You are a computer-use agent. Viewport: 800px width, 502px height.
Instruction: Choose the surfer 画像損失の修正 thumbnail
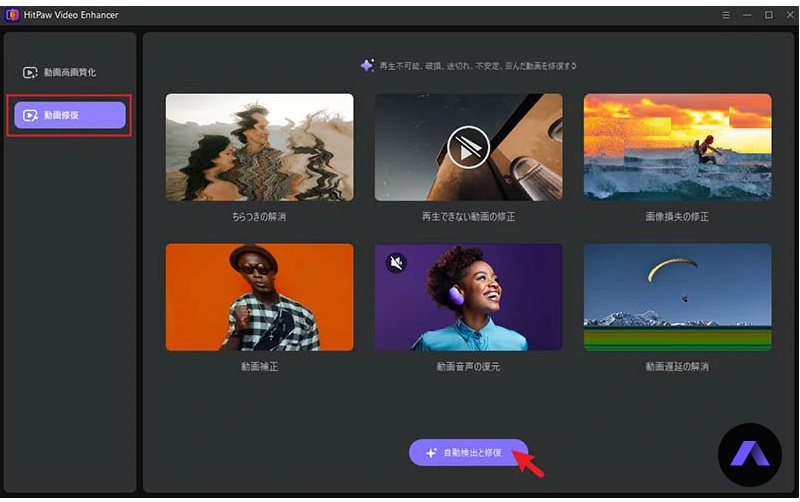(x=677, y=147)
